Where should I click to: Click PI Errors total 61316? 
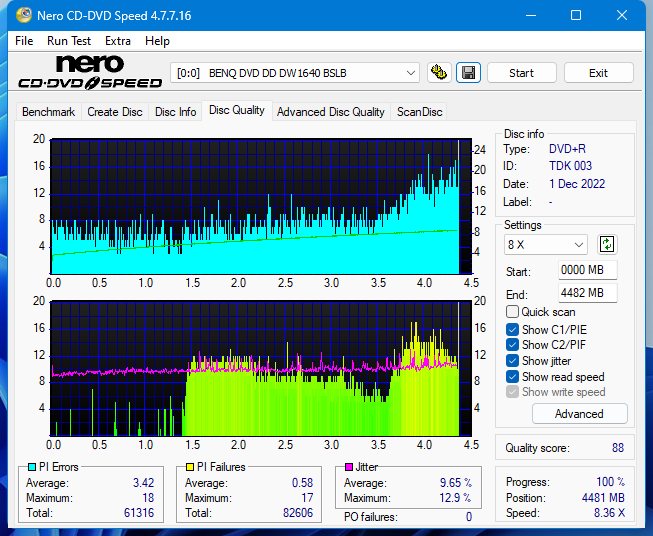tap(139, 513)
